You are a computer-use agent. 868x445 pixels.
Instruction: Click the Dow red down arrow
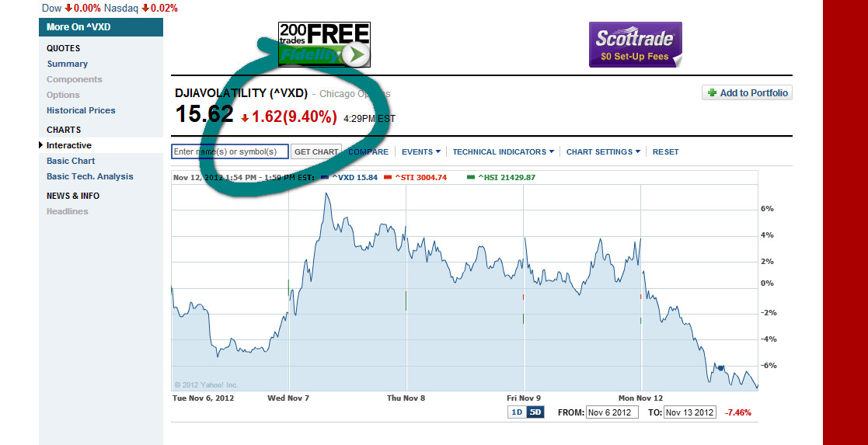[68, 8]
